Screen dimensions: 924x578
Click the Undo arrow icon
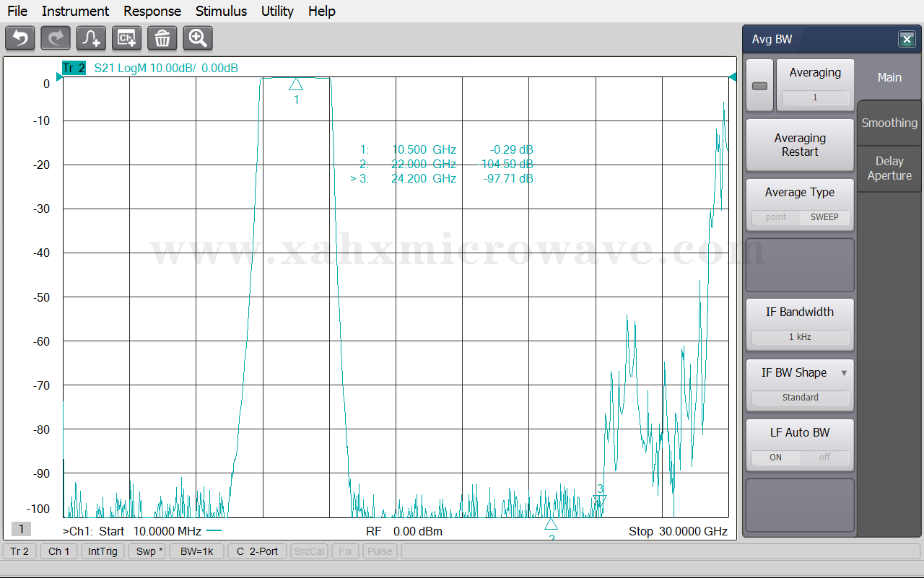pyautogui.click(x=20, y=38)
